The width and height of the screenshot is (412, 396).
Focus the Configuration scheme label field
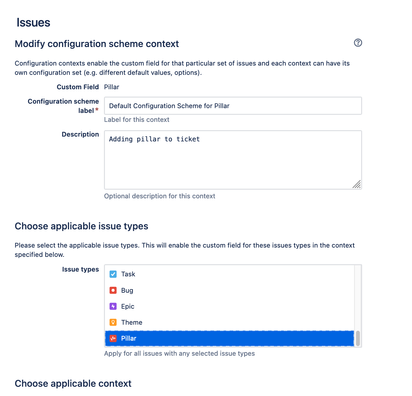pyautogui.click(x=233, y=106)
